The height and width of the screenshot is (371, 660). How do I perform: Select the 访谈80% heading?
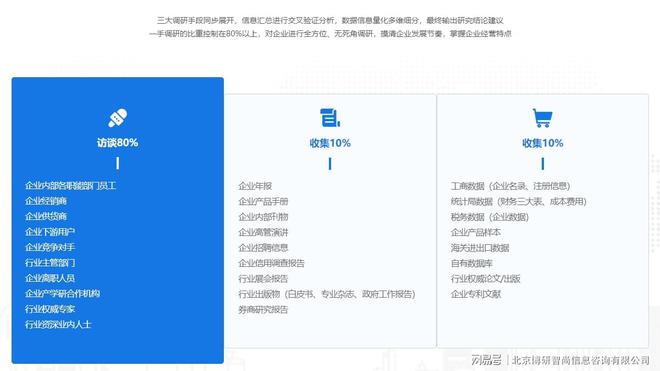pos(117,143)
